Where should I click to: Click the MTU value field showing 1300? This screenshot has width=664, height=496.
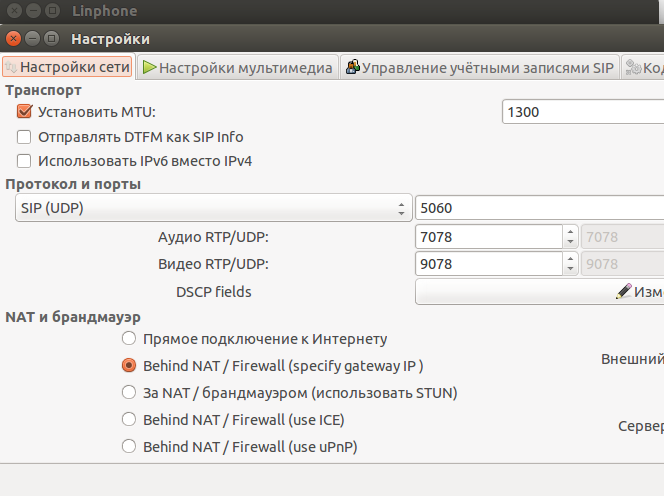[x=580, y=112]
